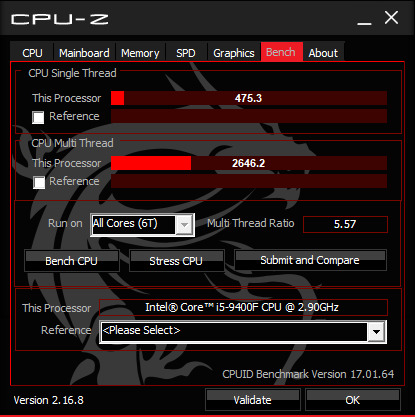Click the Validate button
This screenshot has height=417, width=415.
pyautogui.click(x=253, y=400)
